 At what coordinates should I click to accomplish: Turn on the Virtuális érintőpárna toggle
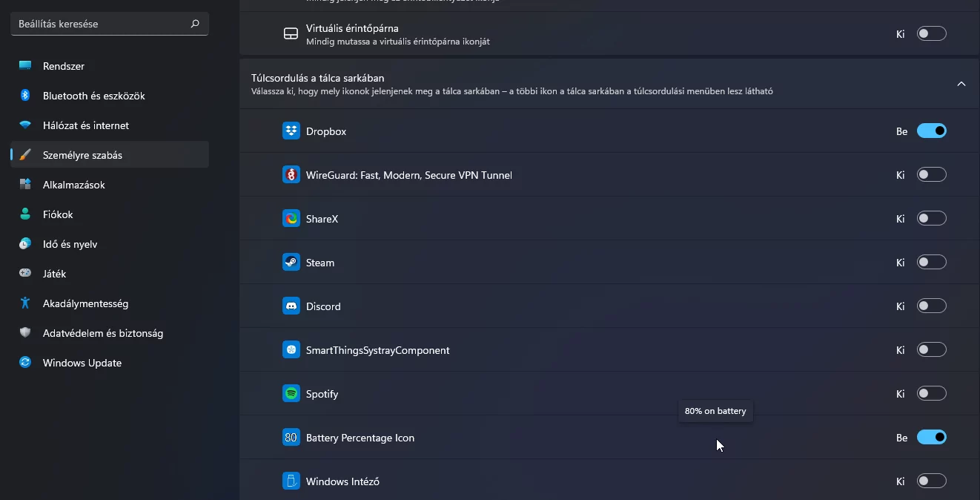(932, 34)
